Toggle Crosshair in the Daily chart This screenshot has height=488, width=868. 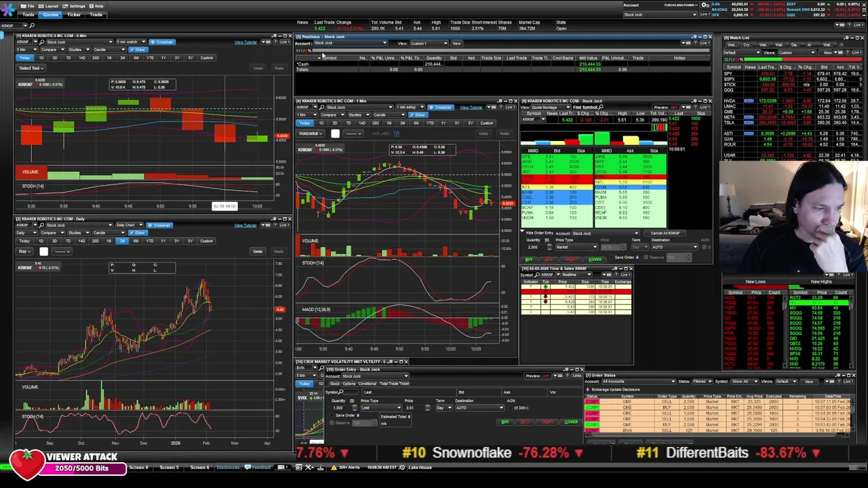[159, 225]
